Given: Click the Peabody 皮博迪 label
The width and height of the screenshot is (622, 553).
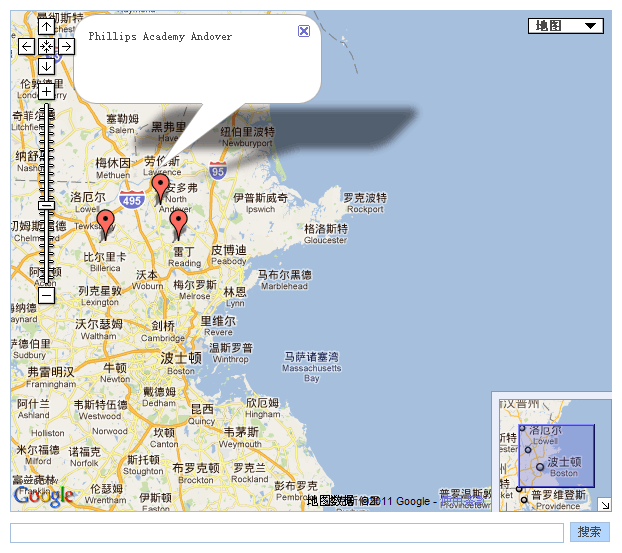Looking at the screenshot, I should pyautogui.click(x=228, y=255).
